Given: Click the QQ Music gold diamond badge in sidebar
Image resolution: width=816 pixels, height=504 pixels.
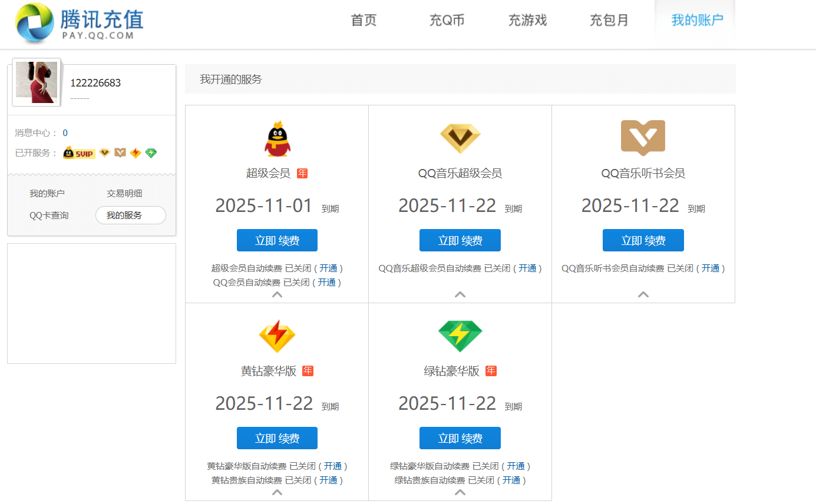Looking at the screenshot, I should pos(105,153).
